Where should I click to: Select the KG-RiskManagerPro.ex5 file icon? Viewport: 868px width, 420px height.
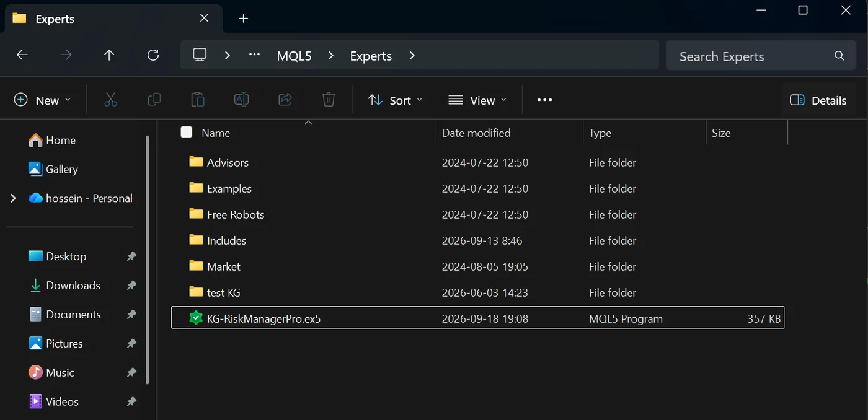click(196, 318)
